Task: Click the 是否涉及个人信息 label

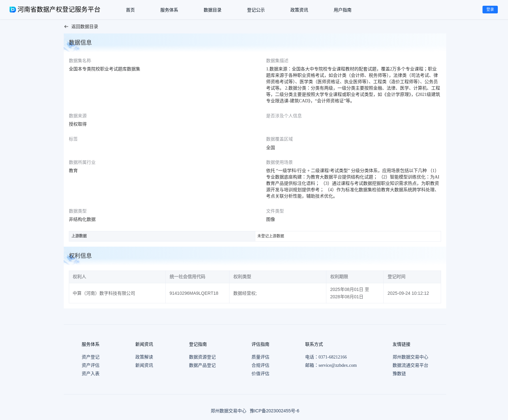Action: (x=284, y=116)
